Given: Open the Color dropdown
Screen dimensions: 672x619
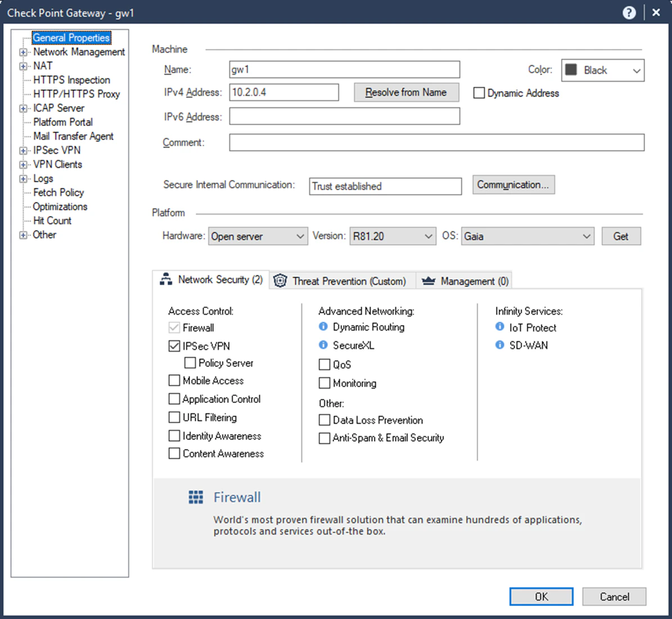Looking at the screenshot, I should tap(603, 70).
